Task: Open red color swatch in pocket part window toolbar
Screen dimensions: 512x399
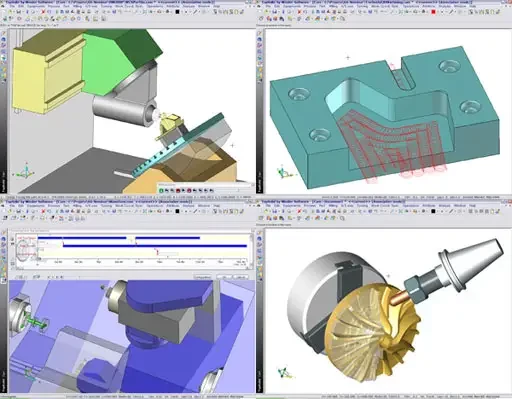Action: click(x=433, y=12)
